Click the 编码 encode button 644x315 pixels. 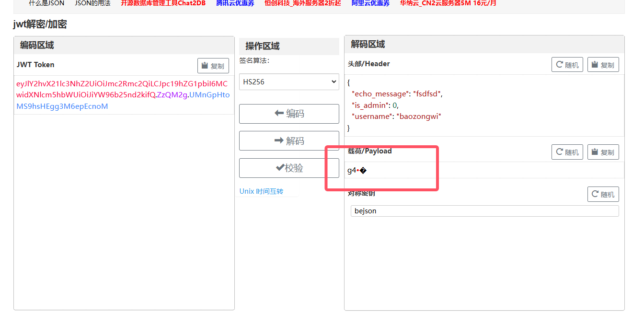click(289, 114)
